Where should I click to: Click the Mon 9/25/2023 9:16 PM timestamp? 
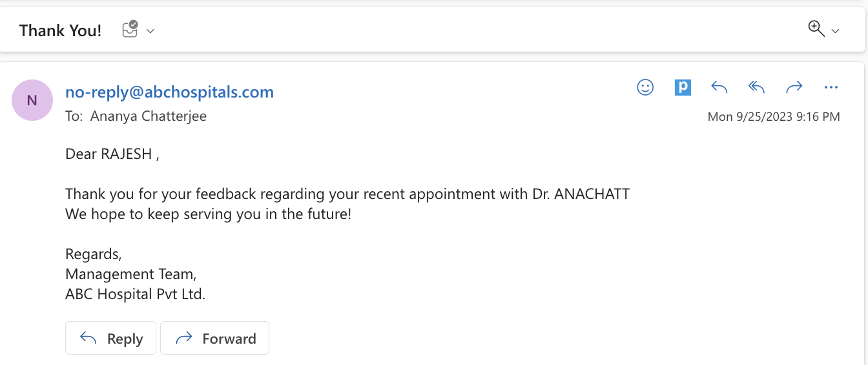coord(774,117)
